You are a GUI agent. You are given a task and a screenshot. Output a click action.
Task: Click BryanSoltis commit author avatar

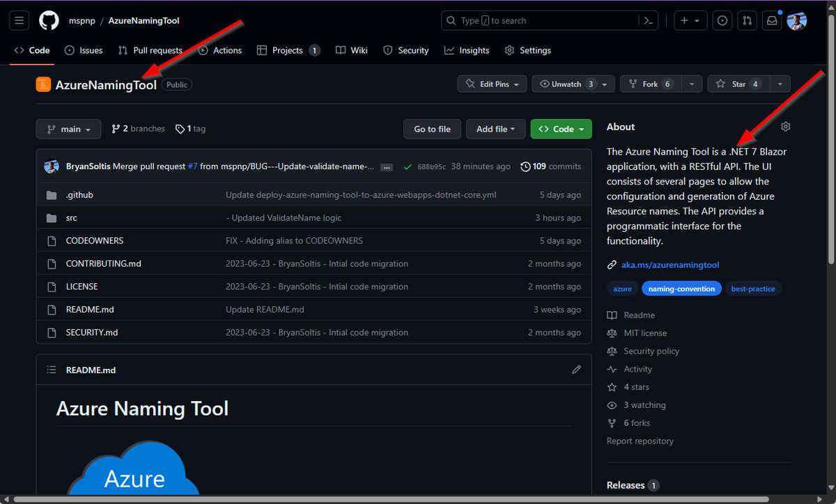tap(52, 166)
